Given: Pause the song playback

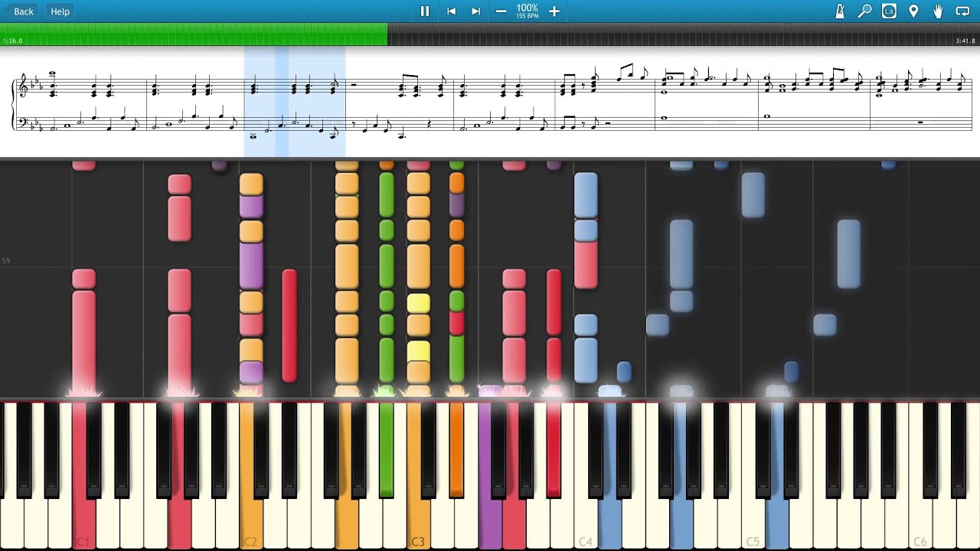Looking at the screenshot, I should coord(425,11).
